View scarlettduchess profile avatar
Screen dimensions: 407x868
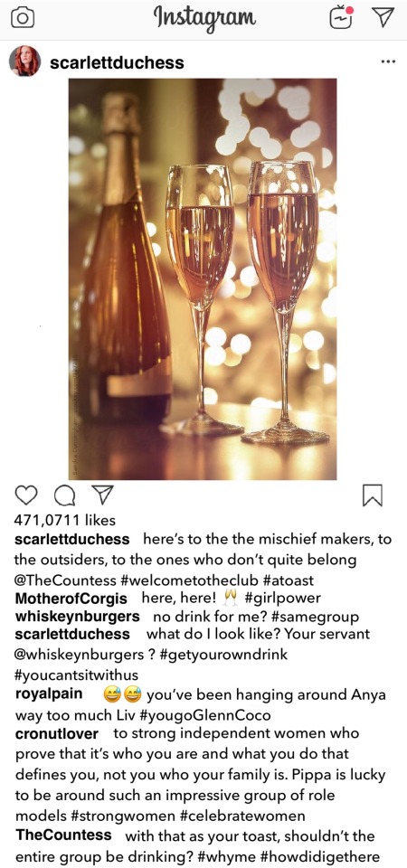point(24,61)
